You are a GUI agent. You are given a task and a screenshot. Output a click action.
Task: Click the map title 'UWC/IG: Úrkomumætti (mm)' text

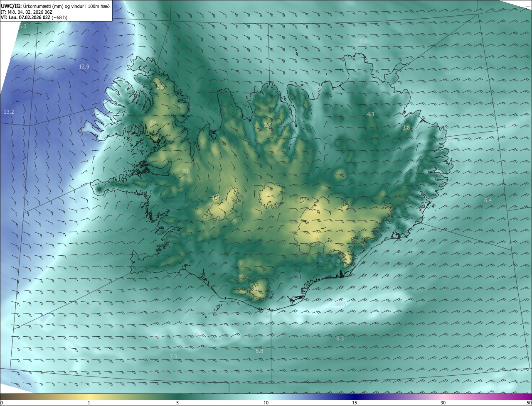tap(33, 6)
